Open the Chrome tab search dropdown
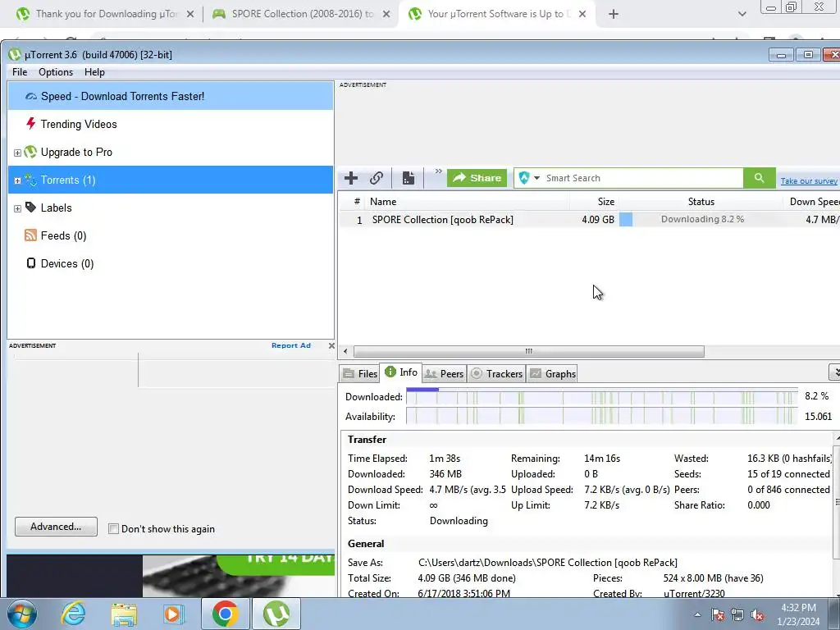The width and height of the screenshot is (840, 630). click(x=742, y=15)
